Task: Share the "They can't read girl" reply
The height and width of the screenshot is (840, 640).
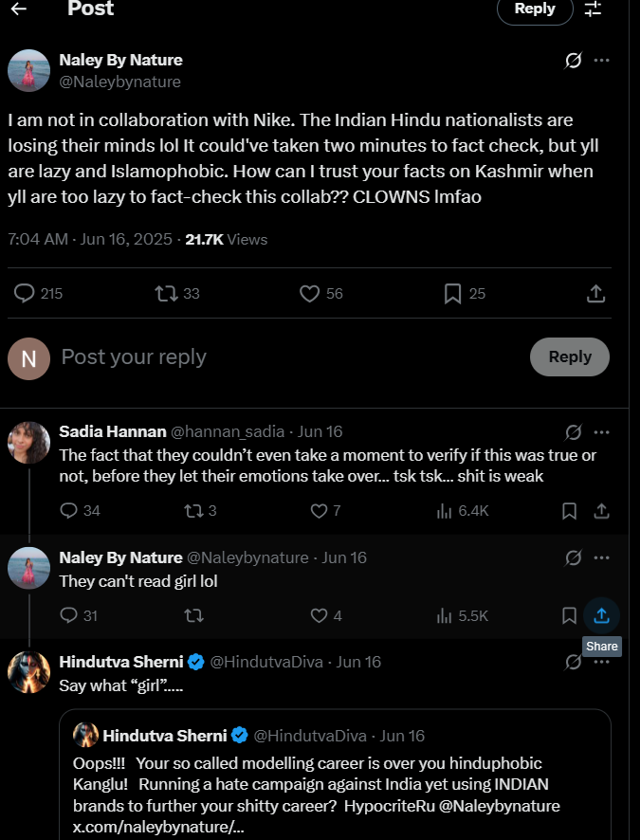Action: (601, 615)
